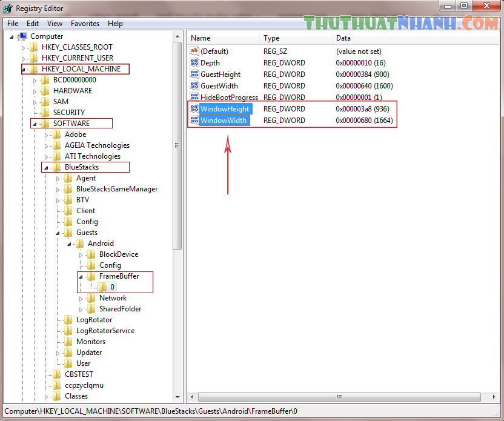
Task: Click the Computer root icon
Action: 23,36
